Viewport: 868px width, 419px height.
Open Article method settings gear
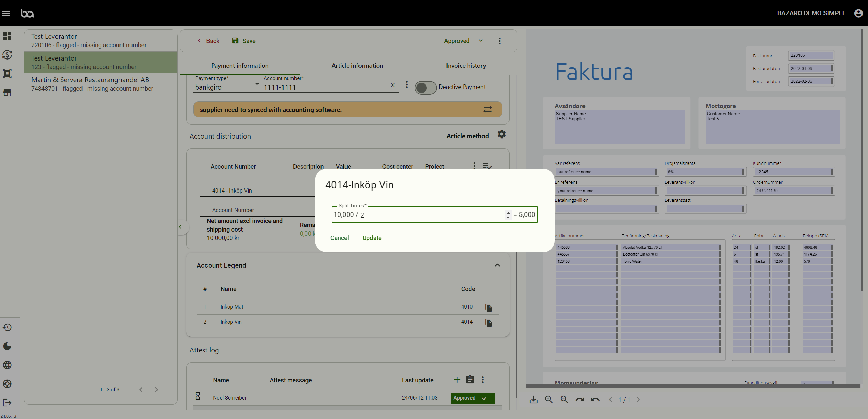coord(501,134)
